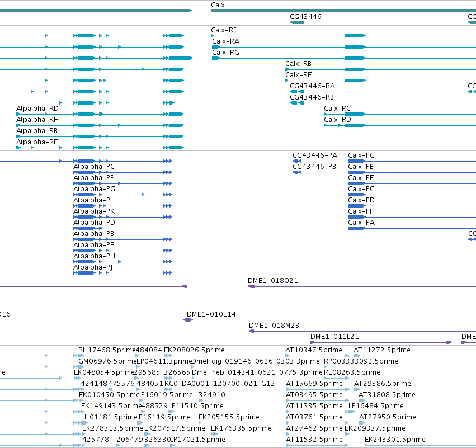Open EST RE08263.5prime

pyautogui.click(x=352, y=372)
